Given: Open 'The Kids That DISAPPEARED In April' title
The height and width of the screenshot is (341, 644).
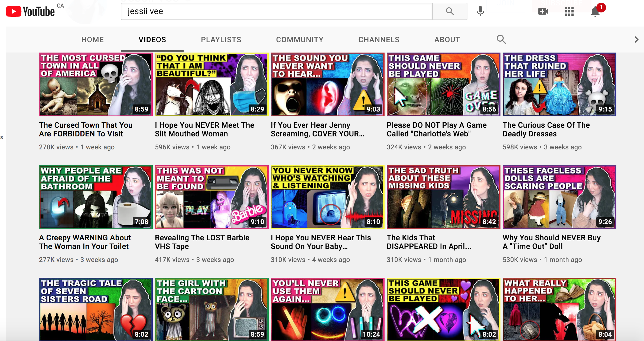Looking at the screenshot, I should point(429,242).
